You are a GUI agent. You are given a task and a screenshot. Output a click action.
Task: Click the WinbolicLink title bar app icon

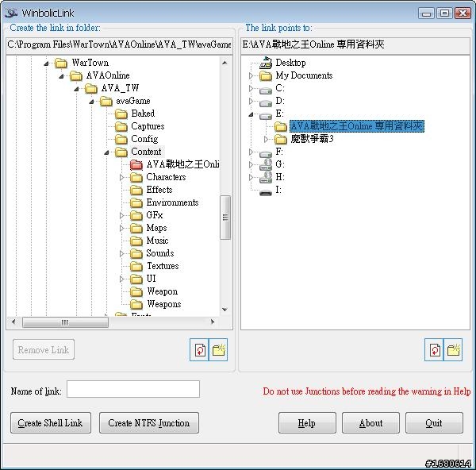(11, 13)
